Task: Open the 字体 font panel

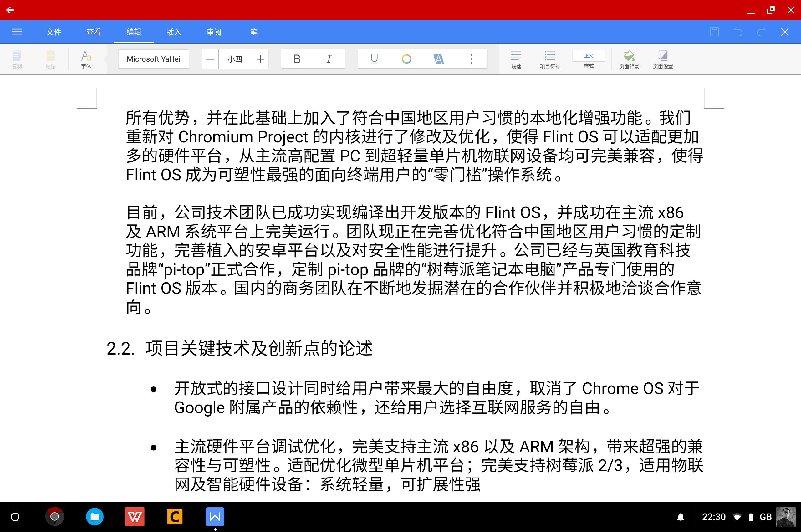Action: click(x=86, y=59)
